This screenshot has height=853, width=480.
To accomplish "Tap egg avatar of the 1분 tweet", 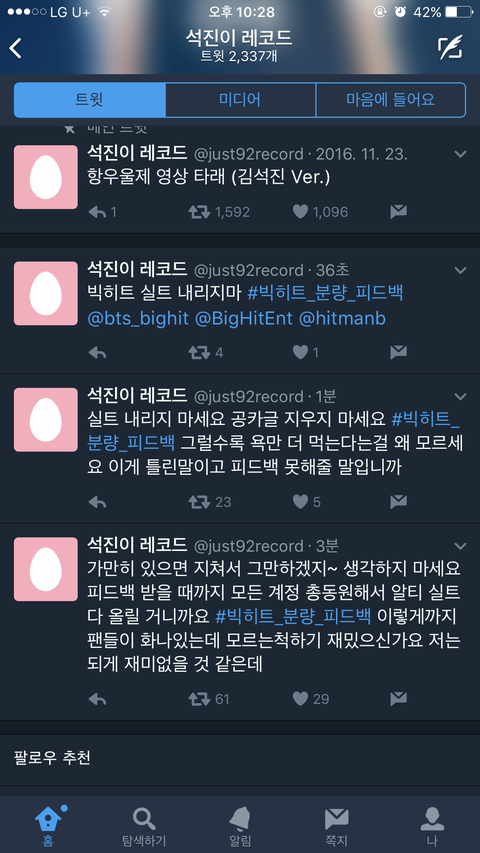I will (46, 419).
